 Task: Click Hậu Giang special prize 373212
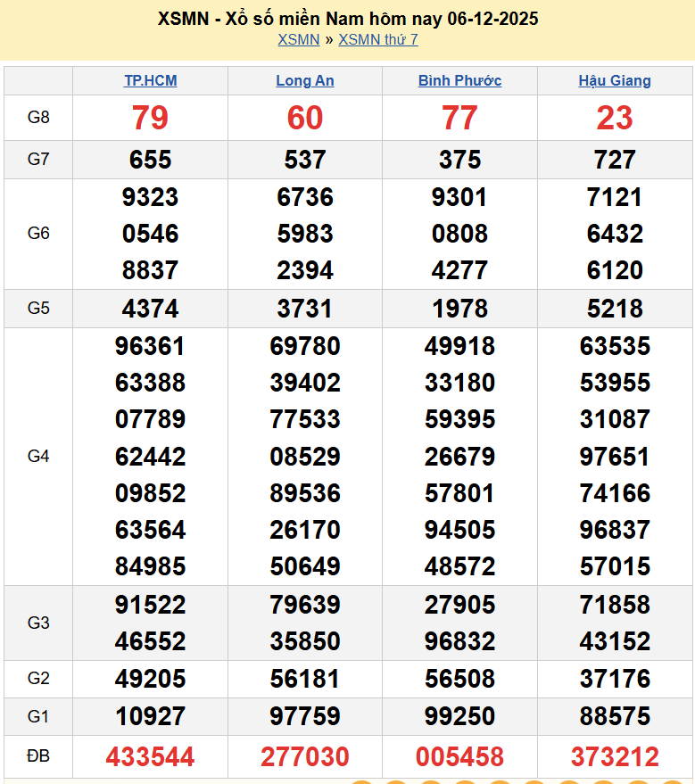coord(615,757)
